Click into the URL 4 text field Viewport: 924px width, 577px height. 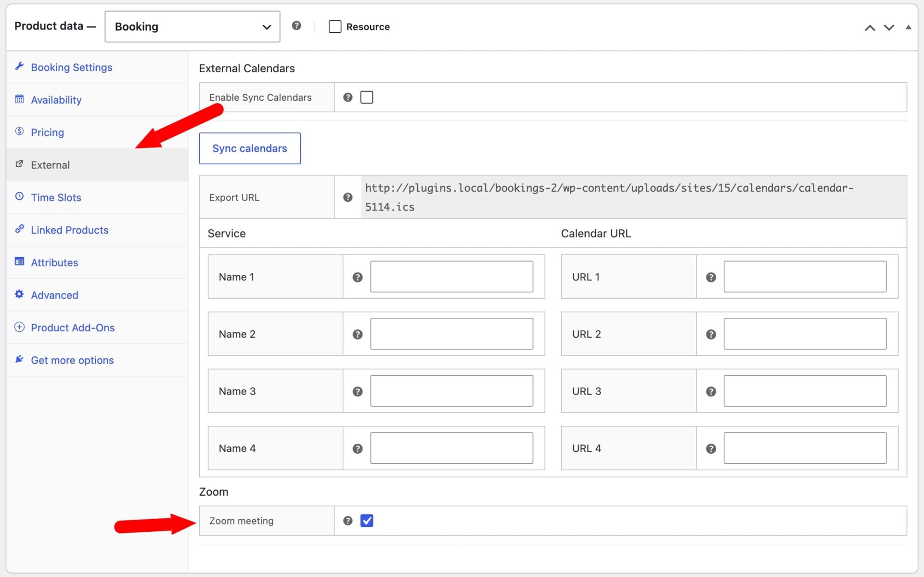point(805,448)
